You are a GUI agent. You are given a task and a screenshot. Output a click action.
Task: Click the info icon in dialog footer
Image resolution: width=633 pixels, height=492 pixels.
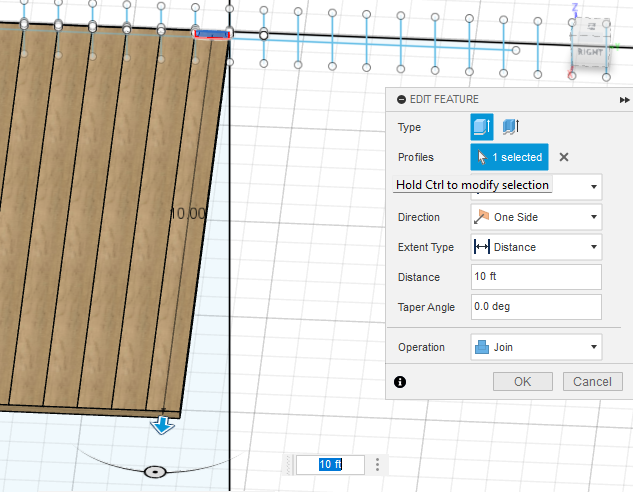pos(400,382)
